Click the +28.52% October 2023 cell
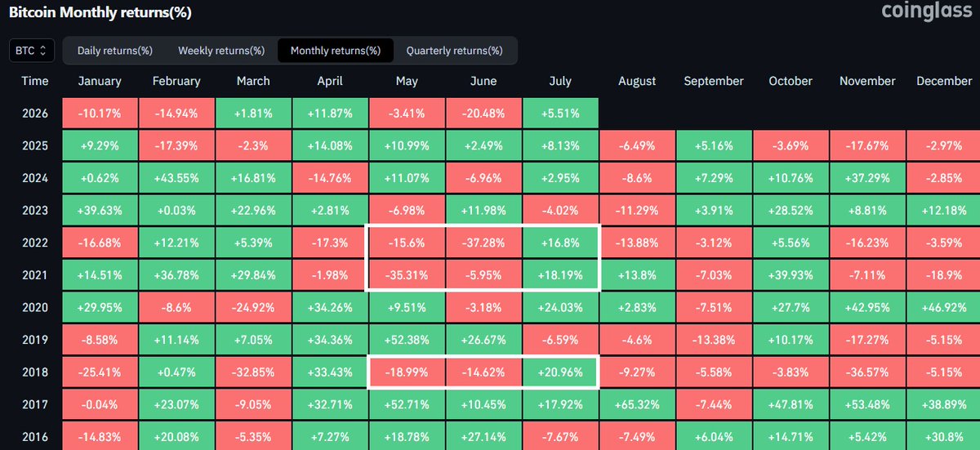980x450 pixels. pyautogui.click(x=791, y=210)
